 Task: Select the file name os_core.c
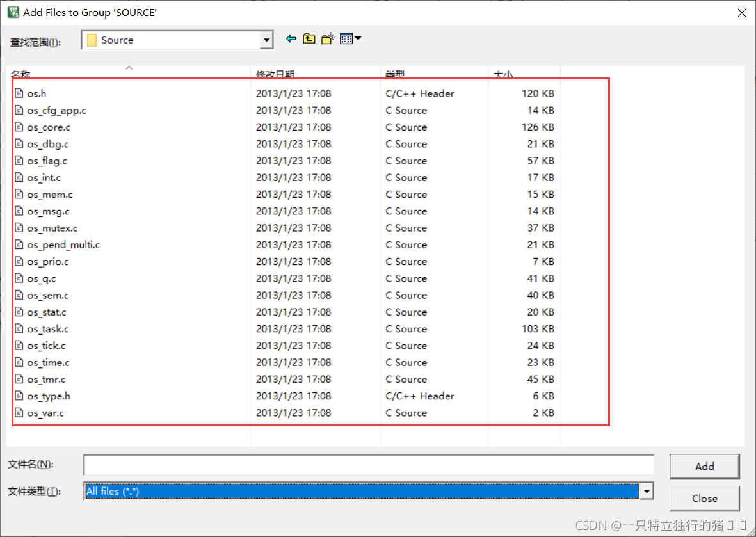49,127
